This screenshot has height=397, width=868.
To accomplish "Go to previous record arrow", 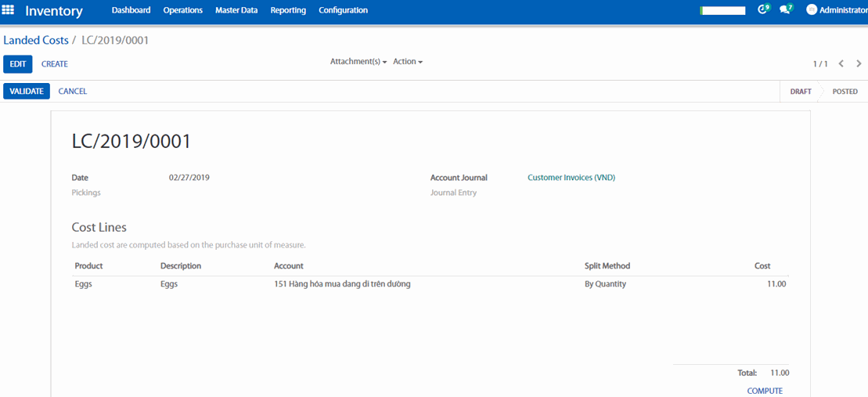I will coord(841,64).
